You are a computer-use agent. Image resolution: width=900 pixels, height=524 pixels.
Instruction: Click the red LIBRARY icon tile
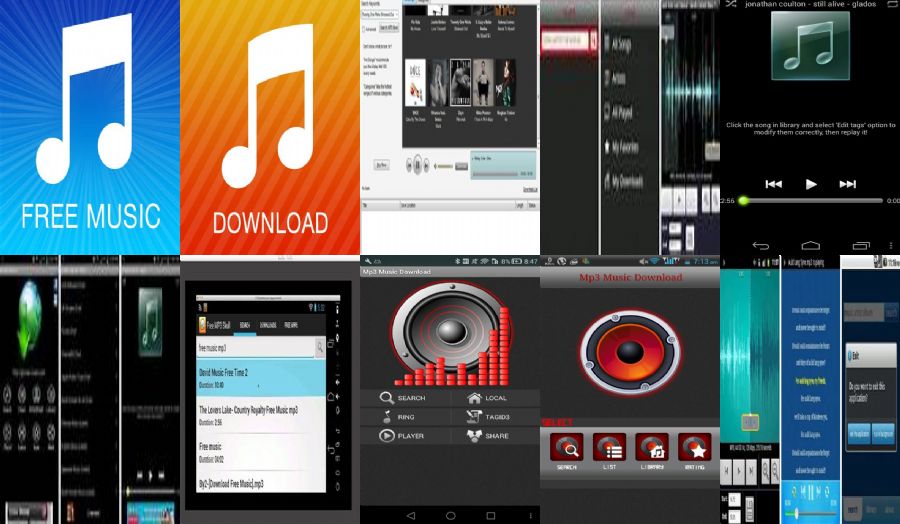[652, 449]
